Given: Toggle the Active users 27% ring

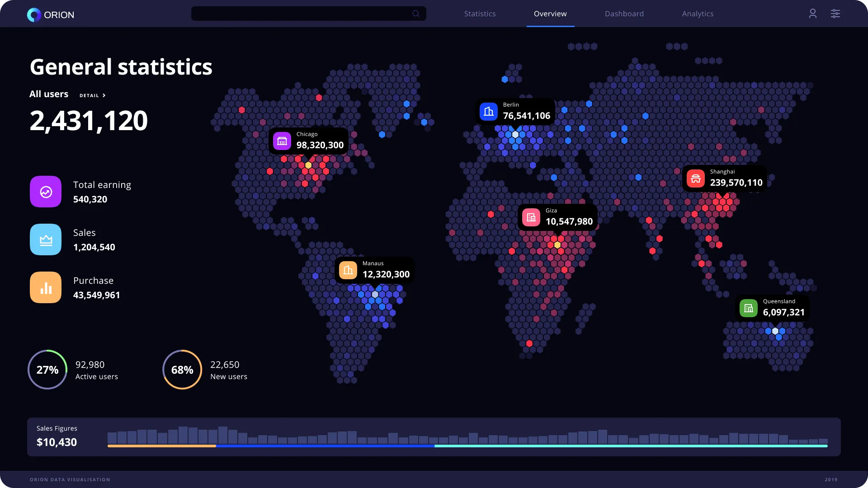Looking at the screenshot, I should (x=47, y=369).
